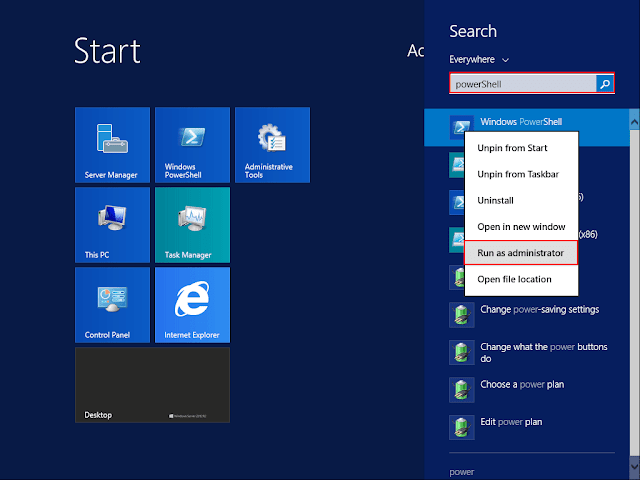Switch to the Desktop tile
Viewport: 640px width, 480px height.
[152, 385]
